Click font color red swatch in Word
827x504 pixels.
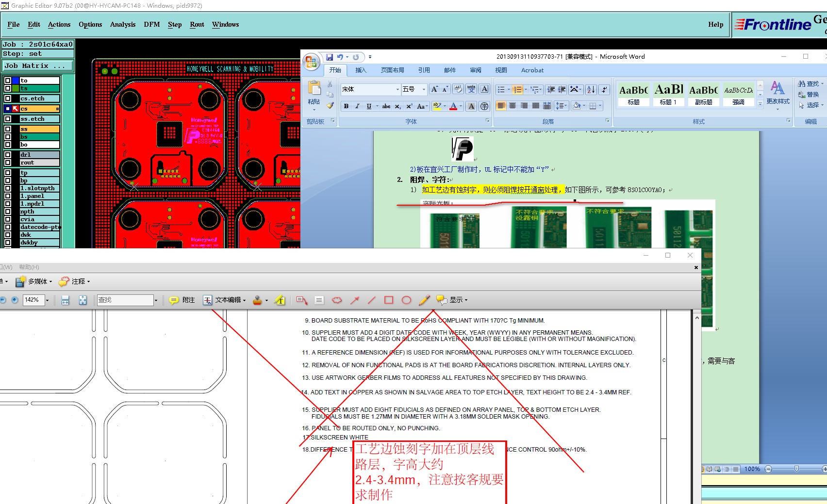click(x=453, y=106)
